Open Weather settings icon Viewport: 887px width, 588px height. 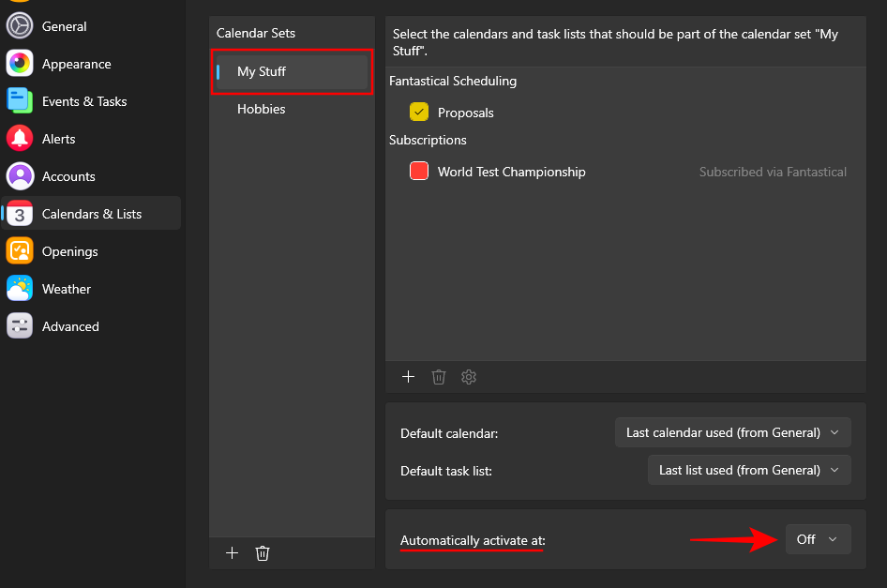(20, 289)
